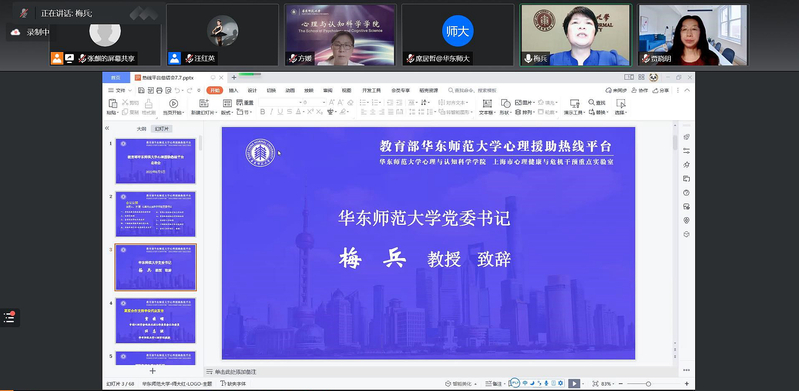The image size is (799, 391).
Task: Click the print icon in quick toolbar
Action: pos(159,90)
